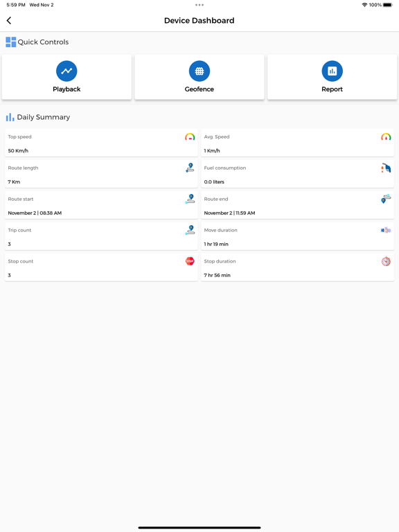Screen dimensions: 399x532
Task: Tap the home indicator bar
Action: 199,528
